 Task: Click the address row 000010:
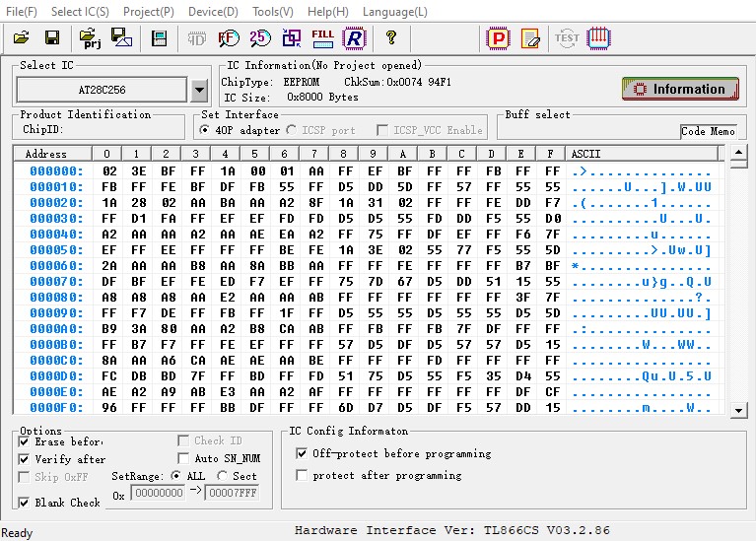(x=56, y=187)
